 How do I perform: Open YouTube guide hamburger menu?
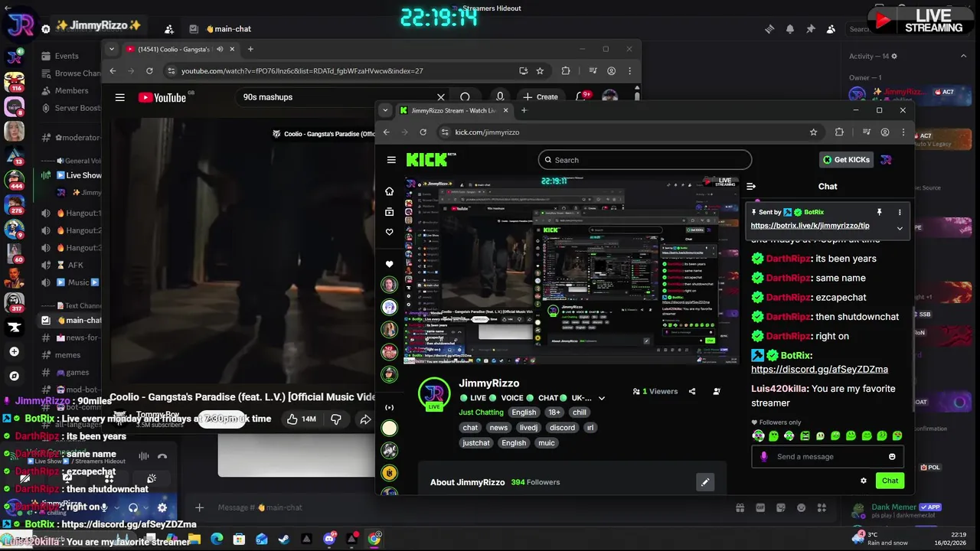[119, 97]
